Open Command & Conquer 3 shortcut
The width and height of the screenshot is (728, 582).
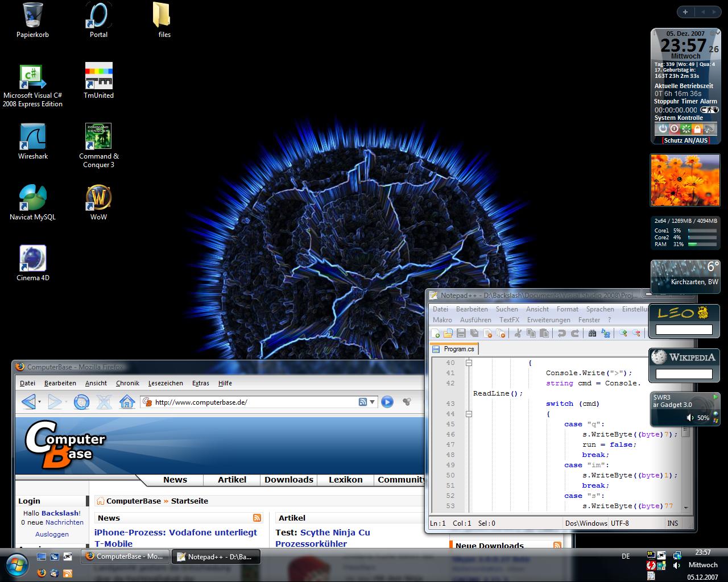click(x=98, y=146)
